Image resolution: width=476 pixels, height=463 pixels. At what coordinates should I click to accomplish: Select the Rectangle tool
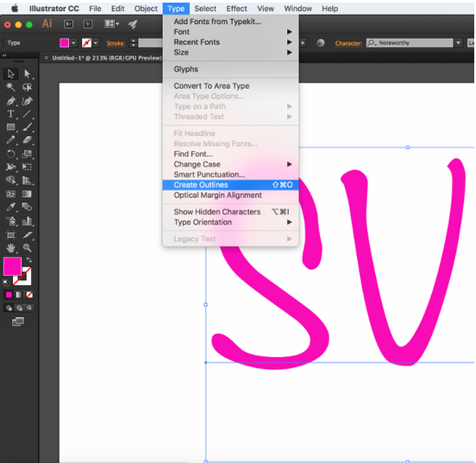point(10,127)
